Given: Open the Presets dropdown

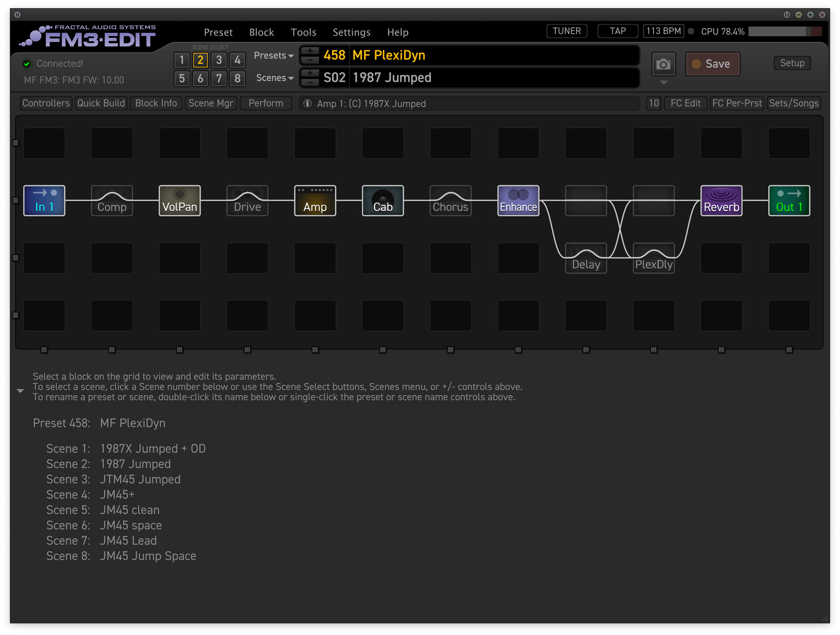Looking at the screenshot, I should (273, 56).
